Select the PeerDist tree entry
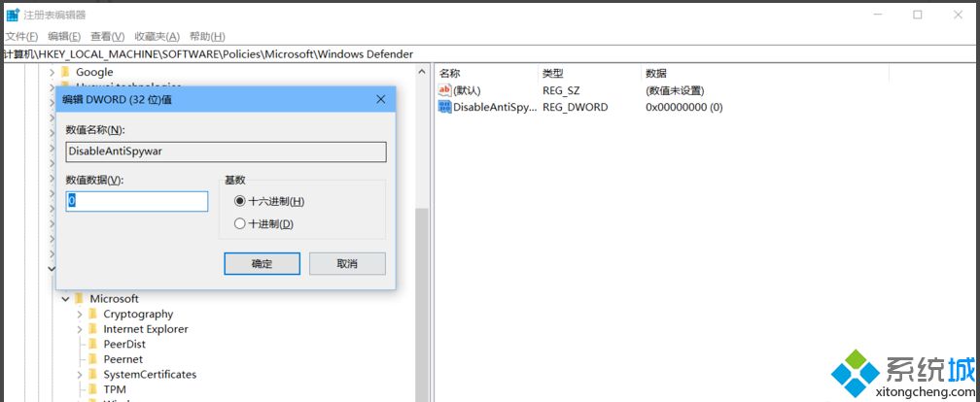The height and width of the screenshot is (402, 980). pyautogui.click(x=124, y=344)
